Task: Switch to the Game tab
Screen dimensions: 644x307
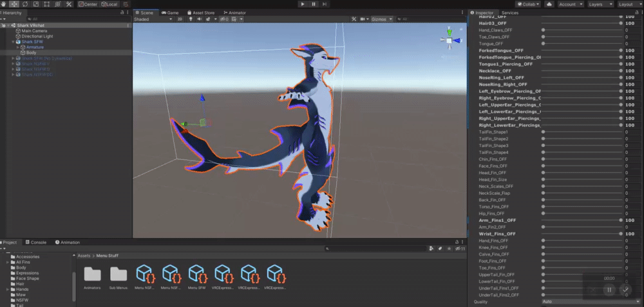Action: [170, 13]
